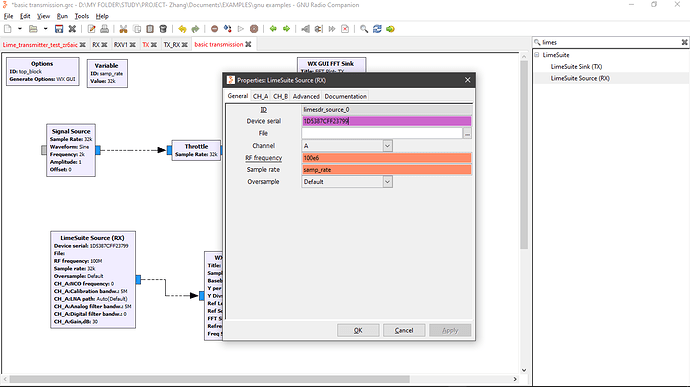The width and height of the screenshot is (690, 387).
Task: Open the CH_A properties tab
Action: (261, 96)
